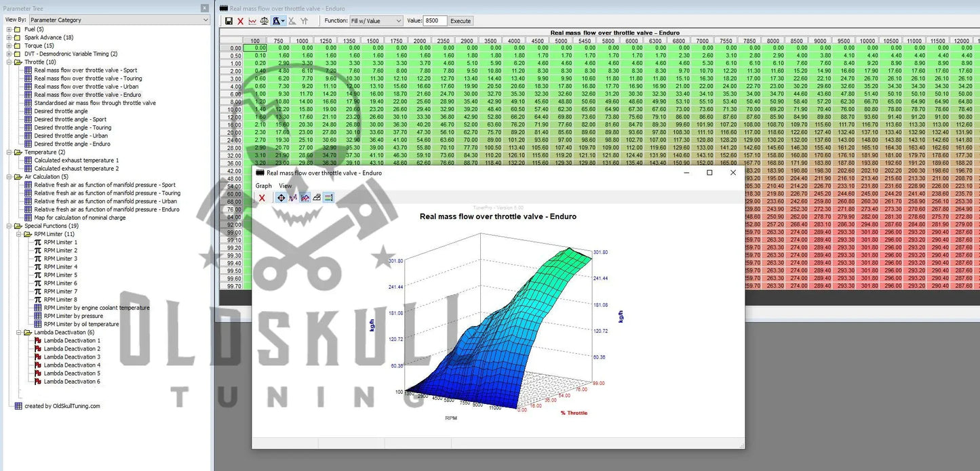Expand the Fuel (5) folder
This screenshot has width=980, height=471.
tap(9, 29)
